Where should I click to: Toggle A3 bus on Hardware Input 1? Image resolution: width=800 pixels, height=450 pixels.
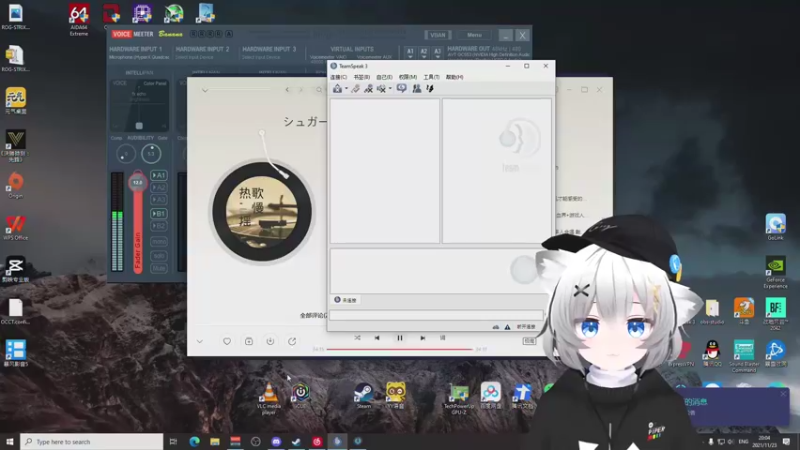coord(159,199)
